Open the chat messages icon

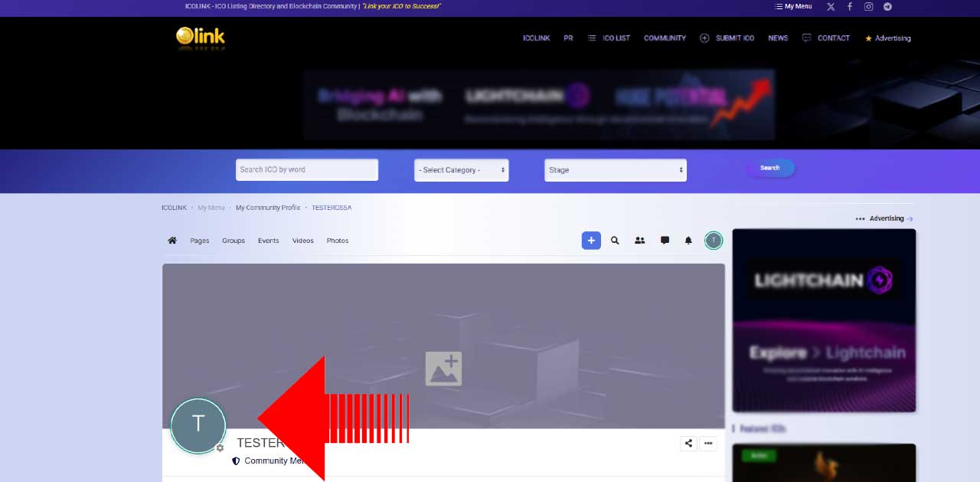tap(664, 240)
